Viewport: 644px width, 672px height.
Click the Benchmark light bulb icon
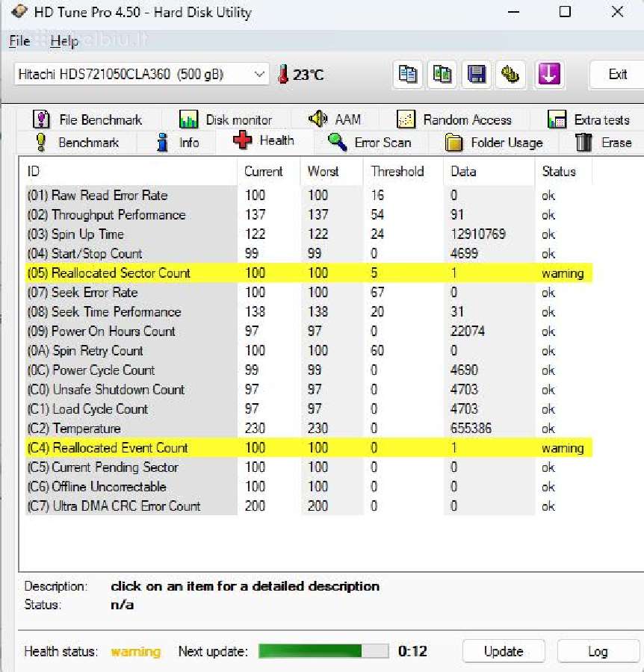pos(41,143)
